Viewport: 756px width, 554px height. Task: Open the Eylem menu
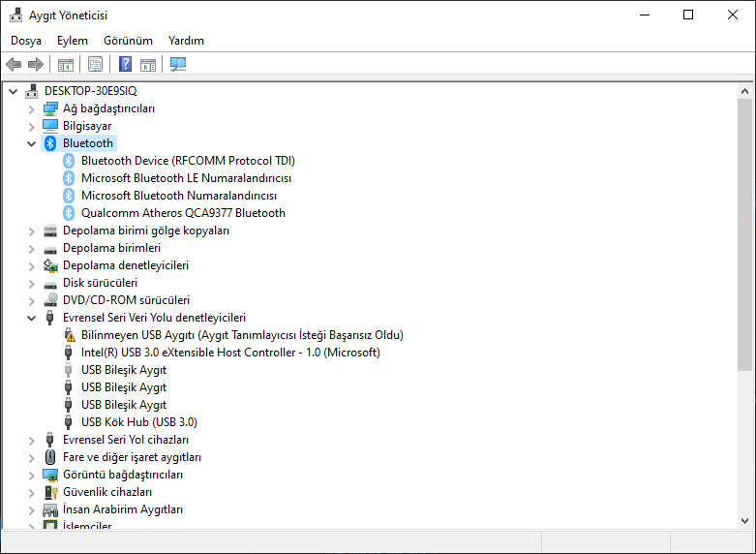tap(73, 41)
